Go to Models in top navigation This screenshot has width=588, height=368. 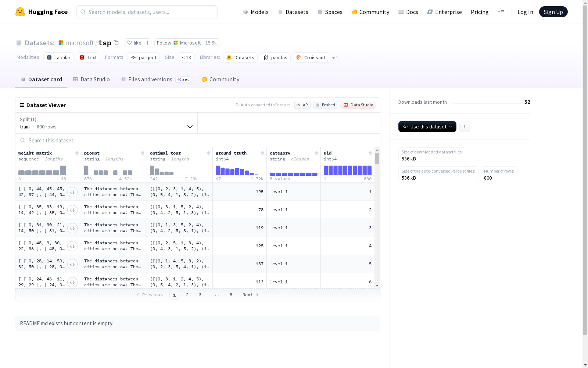coord(256,12)
